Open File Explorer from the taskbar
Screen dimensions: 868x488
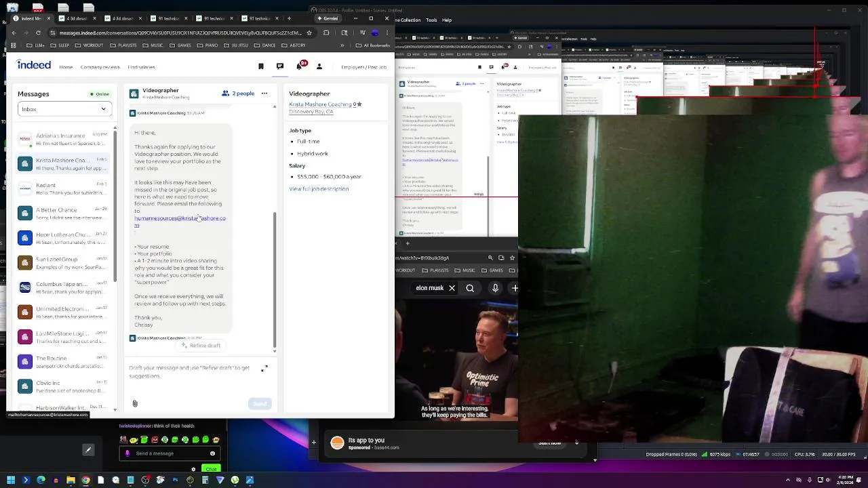71,480
